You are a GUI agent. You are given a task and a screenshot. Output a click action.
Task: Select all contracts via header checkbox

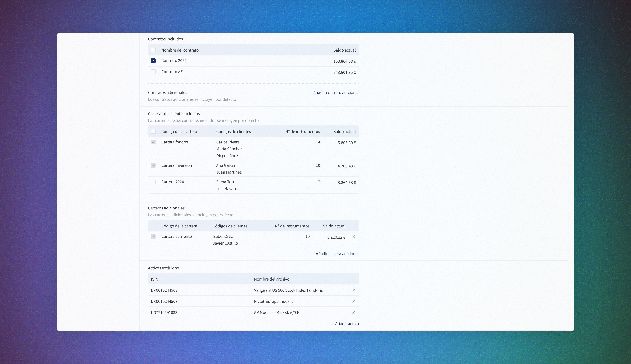(153, 50)
